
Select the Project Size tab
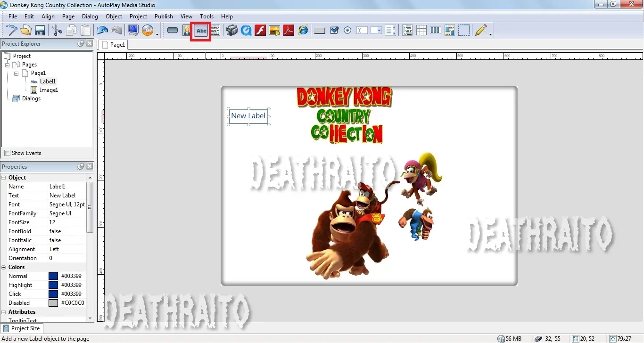22,328
